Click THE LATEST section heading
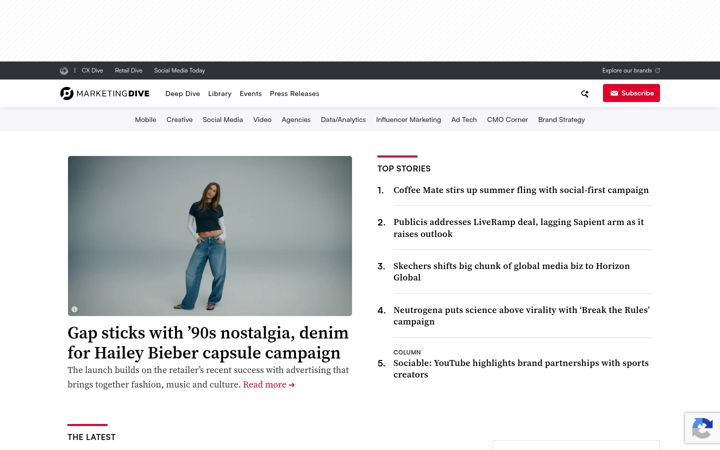 (91, 437)
